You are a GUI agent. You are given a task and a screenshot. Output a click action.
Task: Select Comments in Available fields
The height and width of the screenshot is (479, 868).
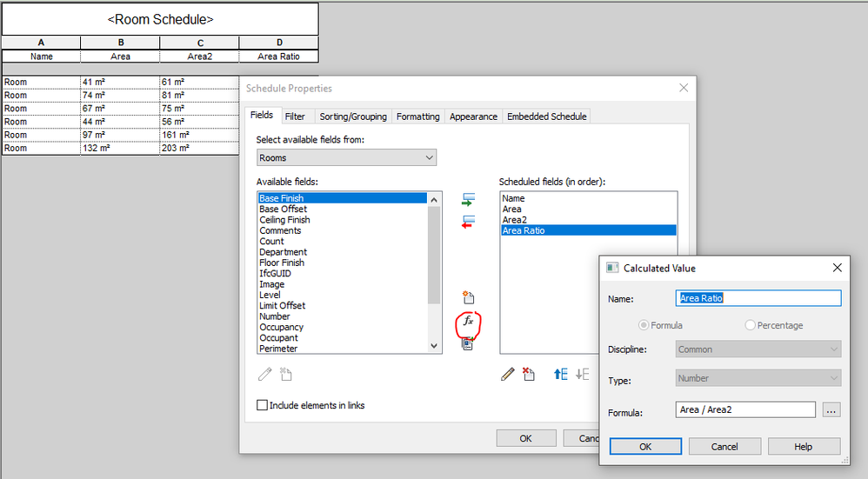pos(343,230)
